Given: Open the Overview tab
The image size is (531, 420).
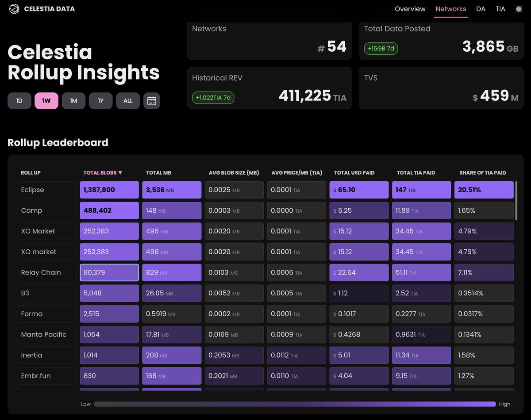Looking at the screenshot, I should click(x=410, y=9).
